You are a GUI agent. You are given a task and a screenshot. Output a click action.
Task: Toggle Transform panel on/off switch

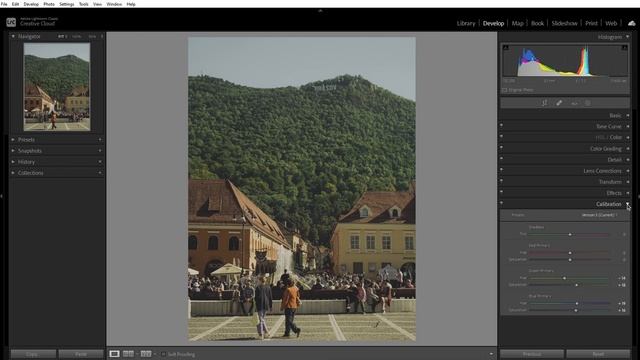(501, 180)
